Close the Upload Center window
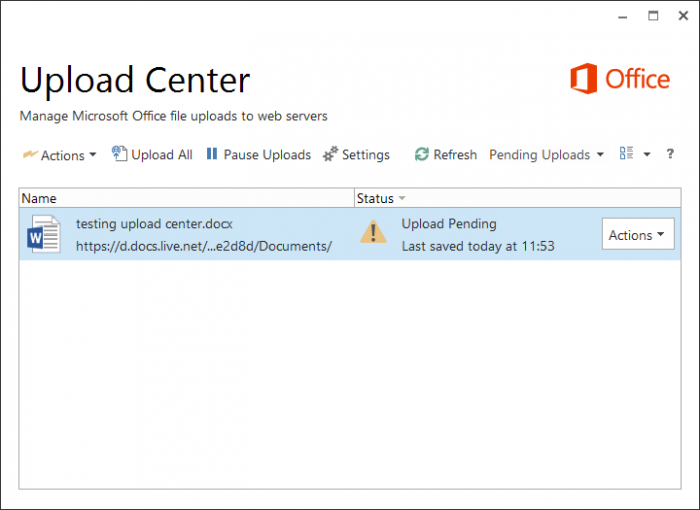The width and height of the screenshot is (700, 510). (683, 16)
